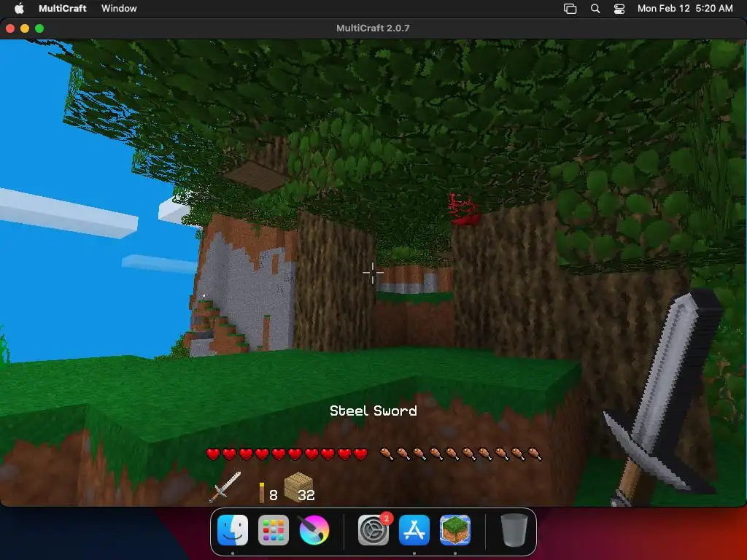The width and height of the screenshot is (747, 560).
Task: Open Spotlight search
Action: [x=595, y=9]
